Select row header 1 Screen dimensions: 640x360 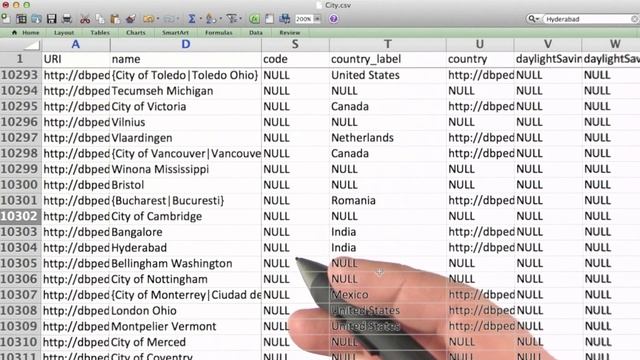20,59
